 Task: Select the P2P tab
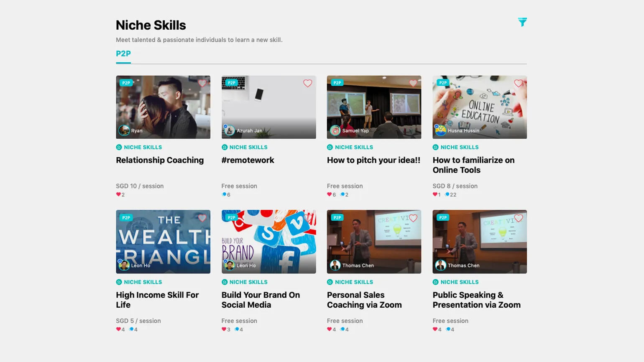[x=123, y=54]
